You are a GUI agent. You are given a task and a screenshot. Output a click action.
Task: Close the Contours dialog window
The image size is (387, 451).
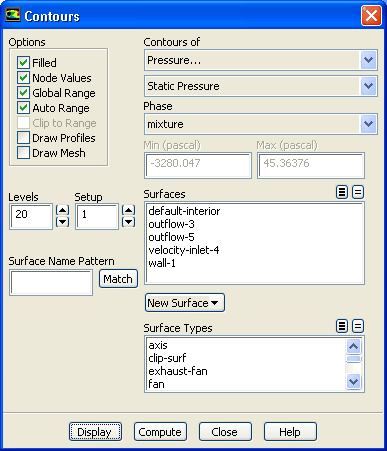pos(371,15)
